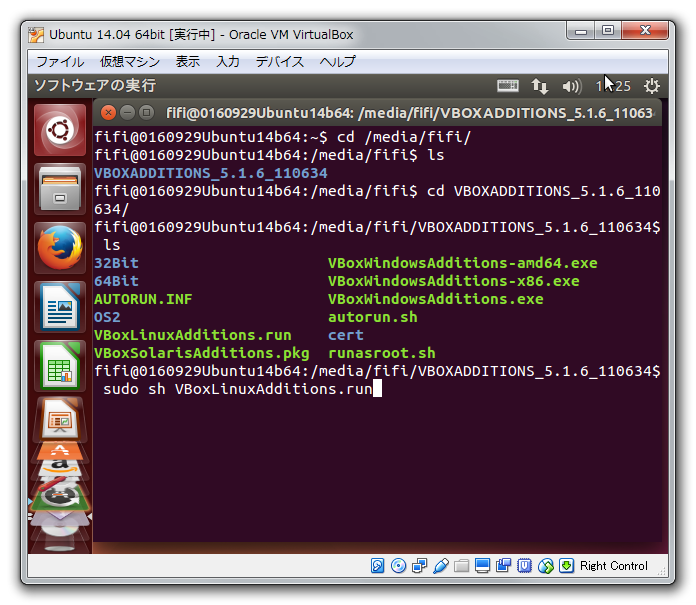Screen dimensions: 696x605
Task: Click the sudo sh command line
Action: [237, 389]
